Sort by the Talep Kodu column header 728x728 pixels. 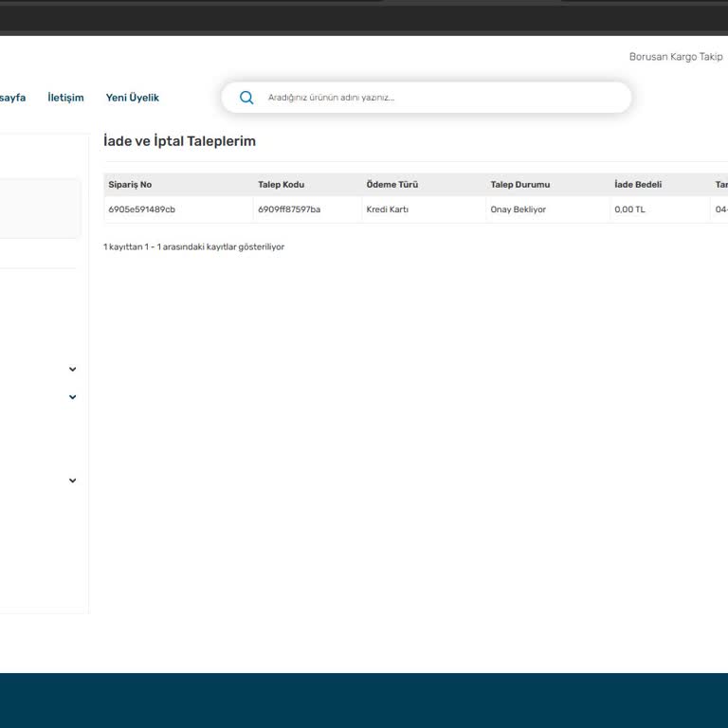(281, 185)
